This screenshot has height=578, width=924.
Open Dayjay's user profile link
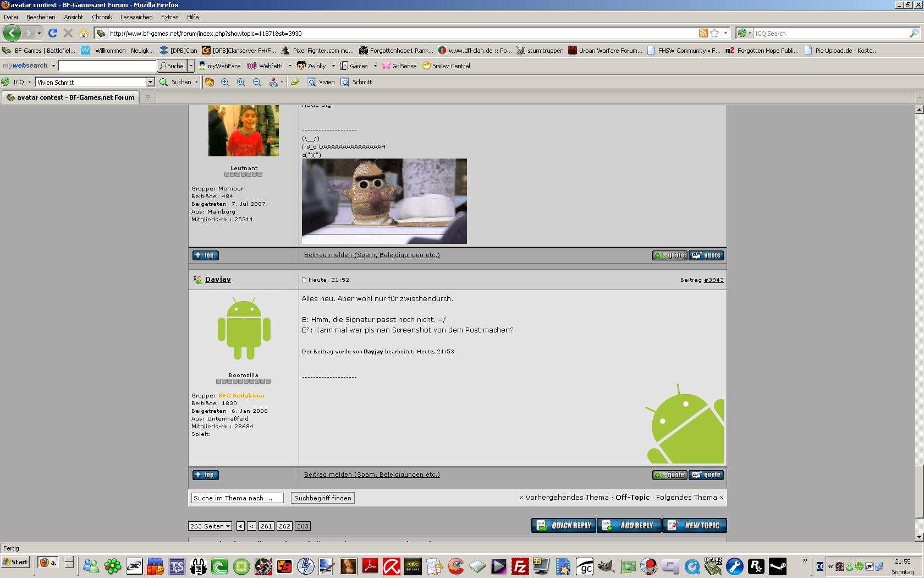[x=218, y=280]
